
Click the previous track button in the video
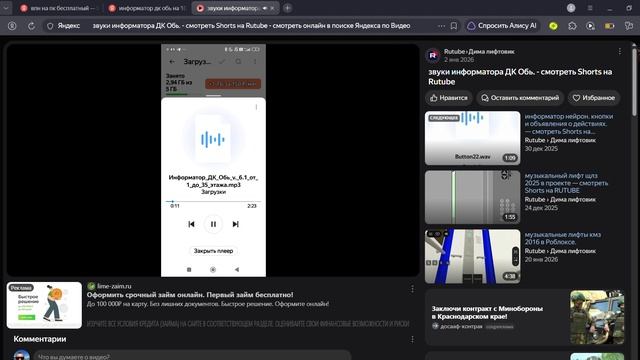pyautogui.click(x=191, y=224)
